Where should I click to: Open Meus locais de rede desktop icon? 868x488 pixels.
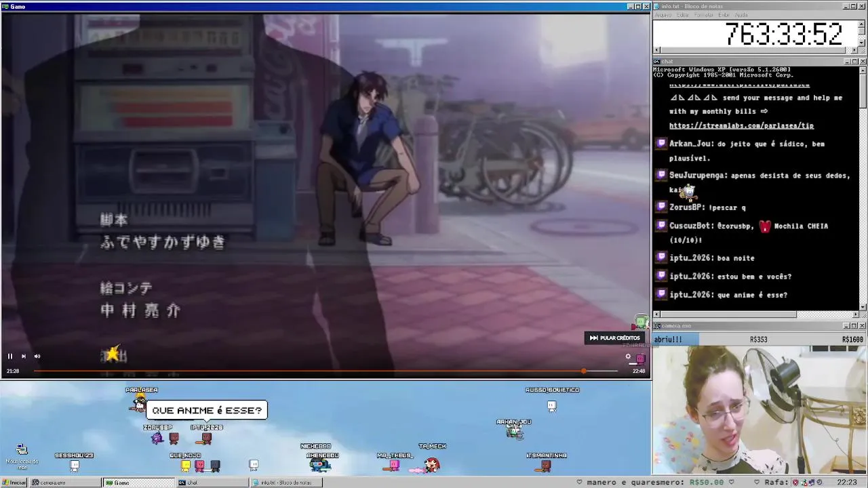22,457
